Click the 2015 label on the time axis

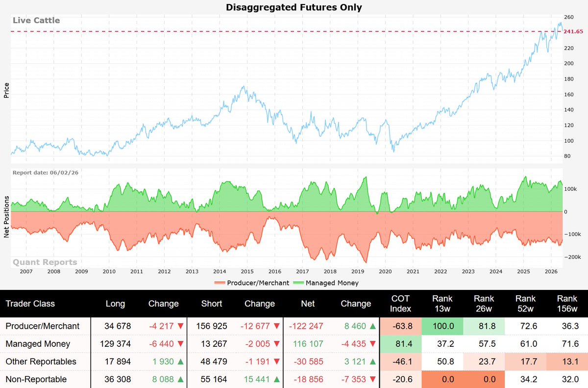click(247, 271)
